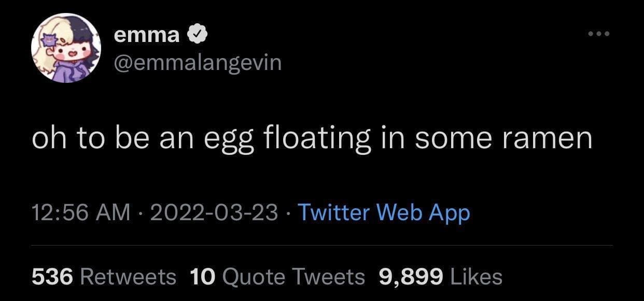Click the 12:56 AM timestamp

81,212
